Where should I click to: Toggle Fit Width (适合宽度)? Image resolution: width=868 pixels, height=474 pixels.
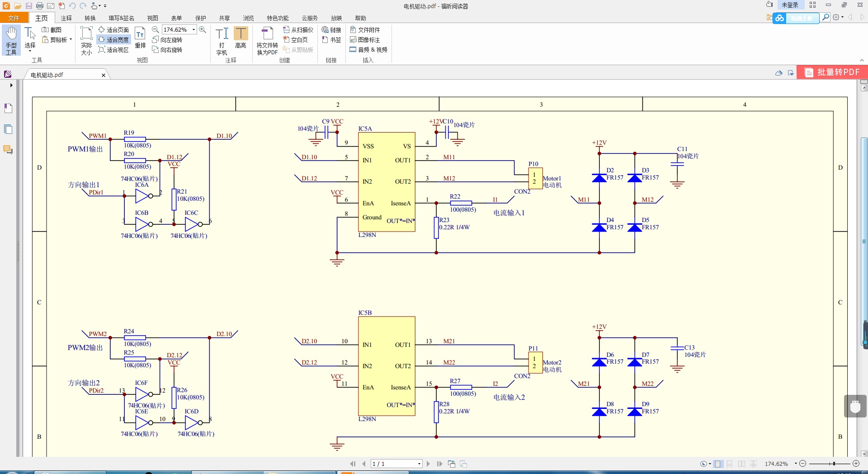(x=113, y=40)
